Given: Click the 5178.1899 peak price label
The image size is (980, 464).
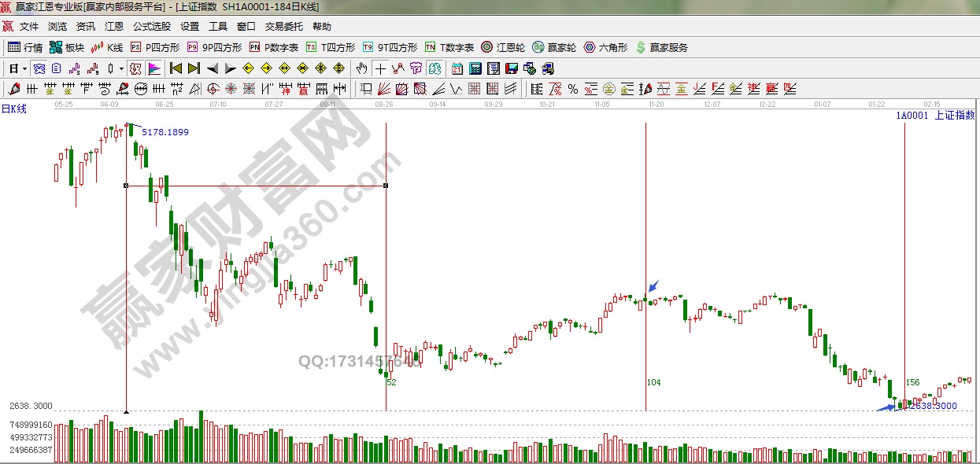Looking at the screenshot, I should [x=165, y=132].
